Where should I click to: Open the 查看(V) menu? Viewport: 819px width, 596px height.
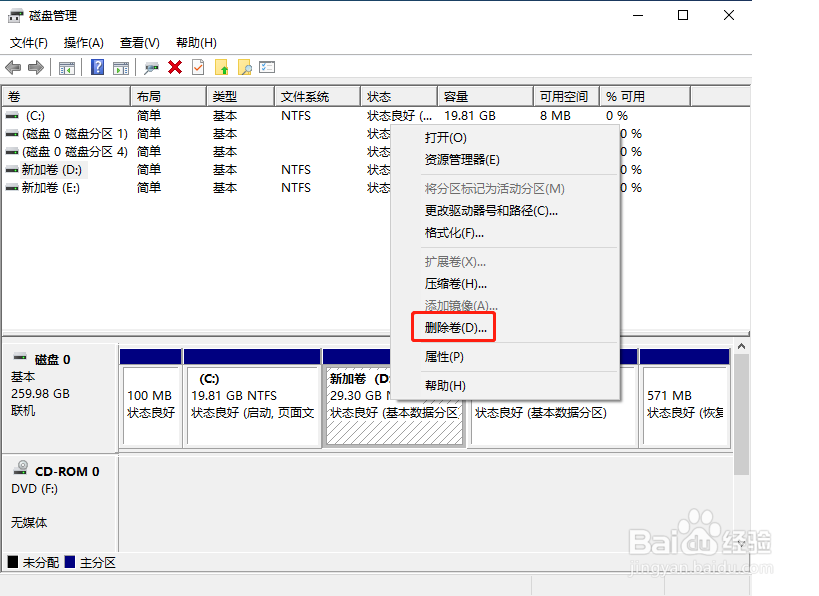coord(139,43)
